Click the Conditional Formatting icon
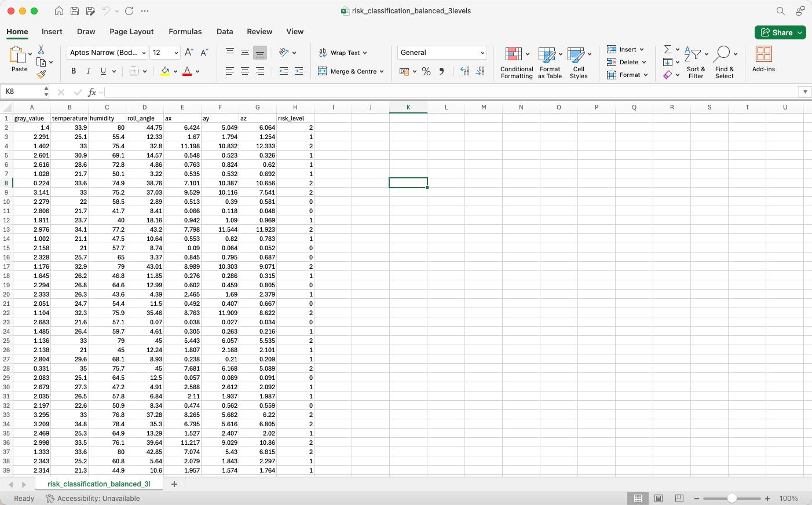The image size is (812, 505). [x=514, y=54]
